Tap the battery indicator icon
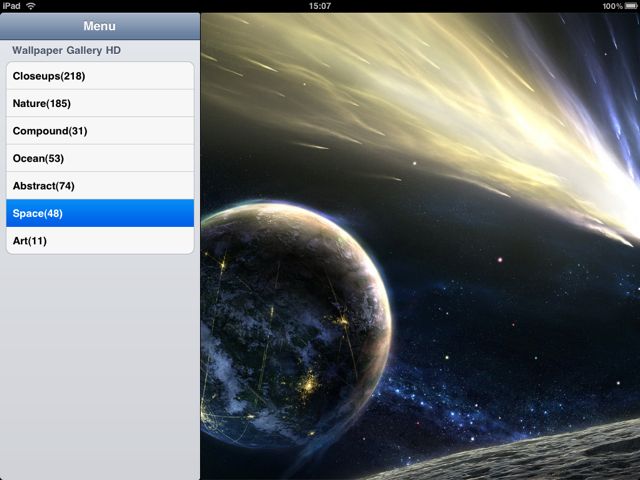Image resolution: width=640 pixels, height=480 pixels. click(631, 6)
